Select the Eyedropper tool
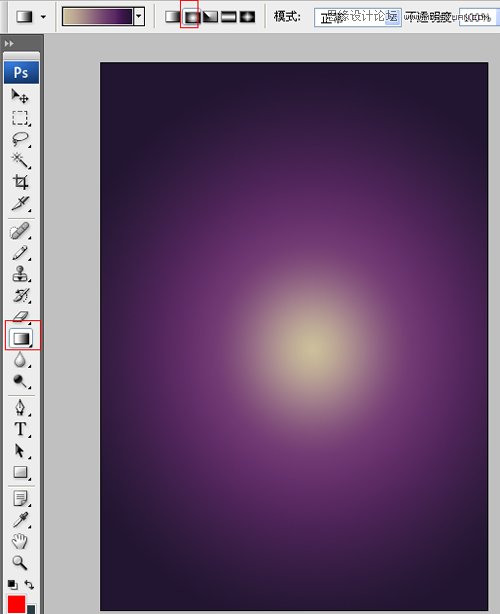The height and width of the screenshot is (614, 500). click(x=20, y=520)
